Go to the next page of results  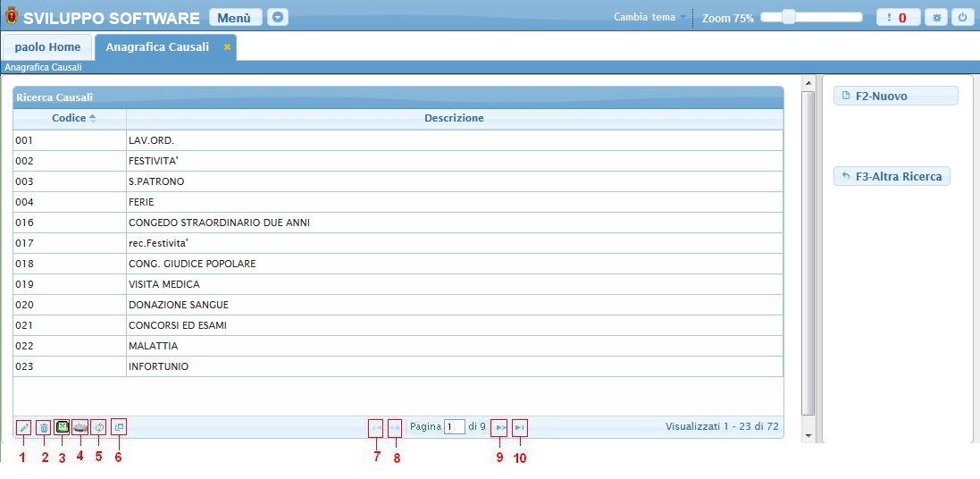(499, 428)
